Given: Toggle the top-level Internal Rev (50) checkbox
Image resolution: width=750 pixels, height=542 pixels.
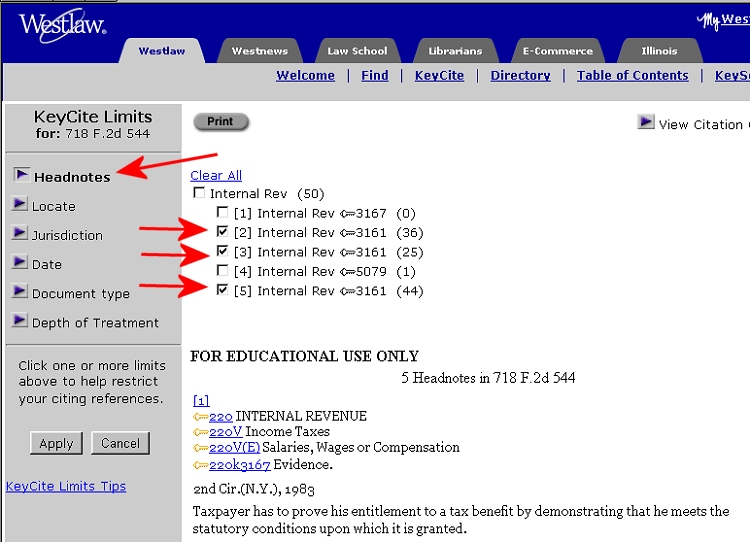Looking at the screenshot, I should click(199, 192).
